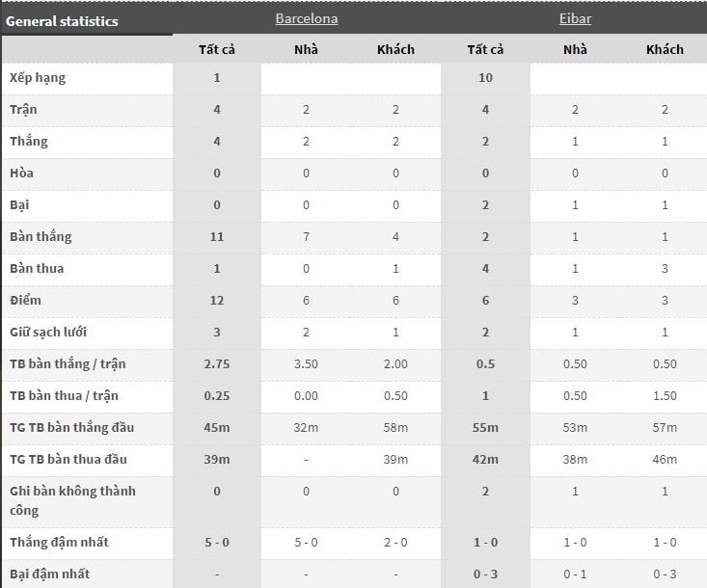This screenshot has height=588, width=707.
Task: Select Barcelona's Khách column header
Action: (x=395, y=49)
